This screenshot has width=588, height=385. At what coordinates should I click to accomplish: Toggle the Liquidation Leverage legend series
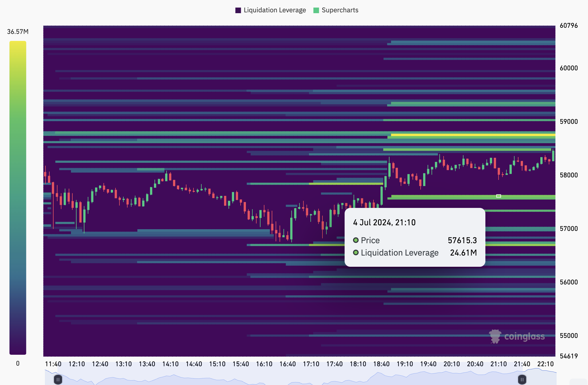(x=271, y=10)
